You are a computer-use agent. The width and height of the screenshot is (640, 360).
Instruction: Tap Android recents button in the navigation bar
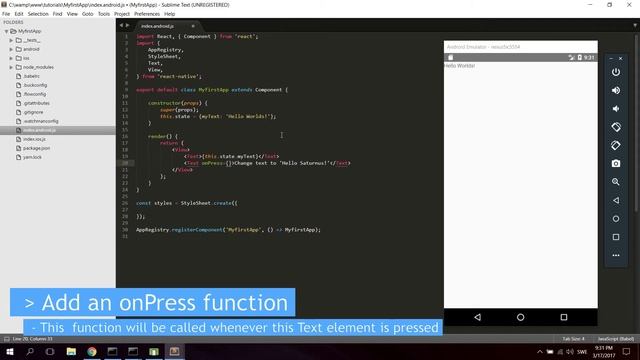click(564, 317)
